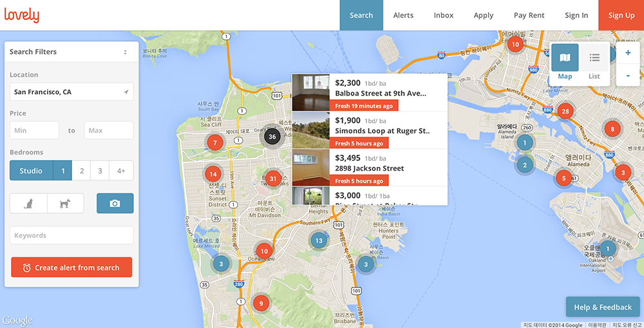
Task: Zoom in the map with plus button
Action: 628,53
